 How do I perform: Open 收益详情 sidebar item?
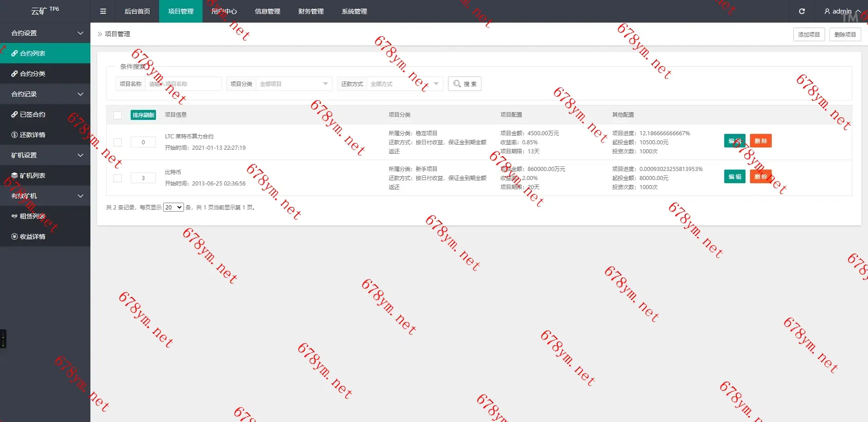(32, 237)
